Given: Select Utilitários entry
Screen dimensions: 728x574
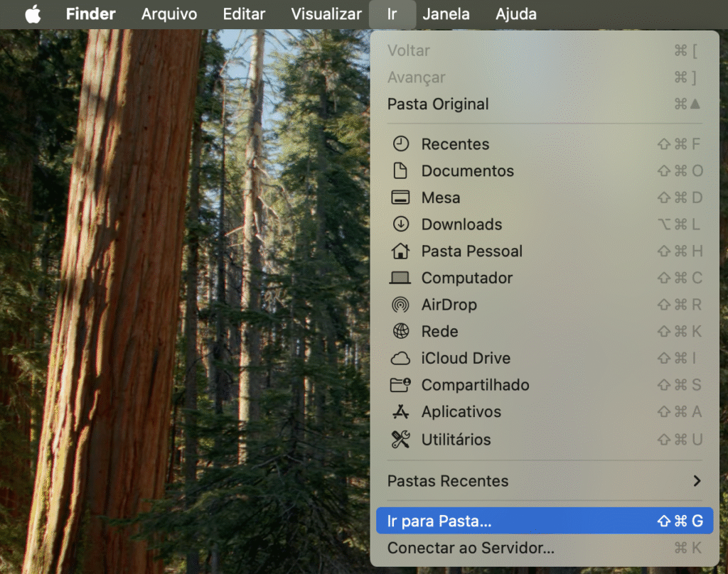Looking at the screenshot, I should 544,440.
